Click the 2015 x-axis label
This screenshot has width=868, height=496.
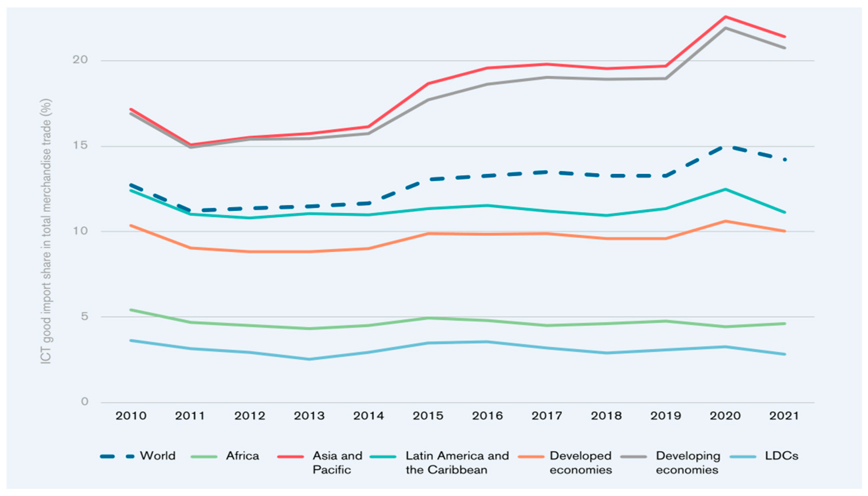point(428,416)
